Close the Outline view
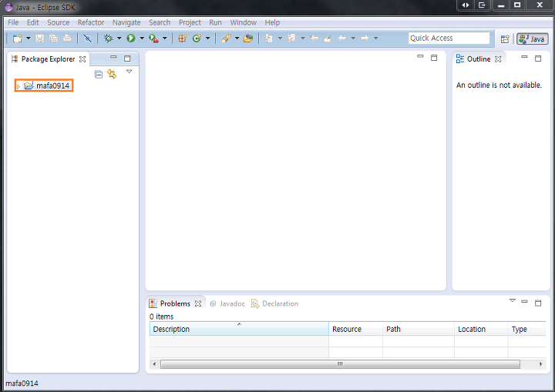The width and height of the screenshot is (555, 392). 498,59
